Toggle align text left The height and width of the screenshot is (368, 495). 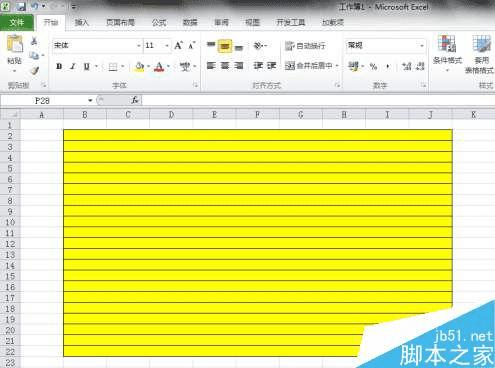pyautogui.click(x=211, y=66)
